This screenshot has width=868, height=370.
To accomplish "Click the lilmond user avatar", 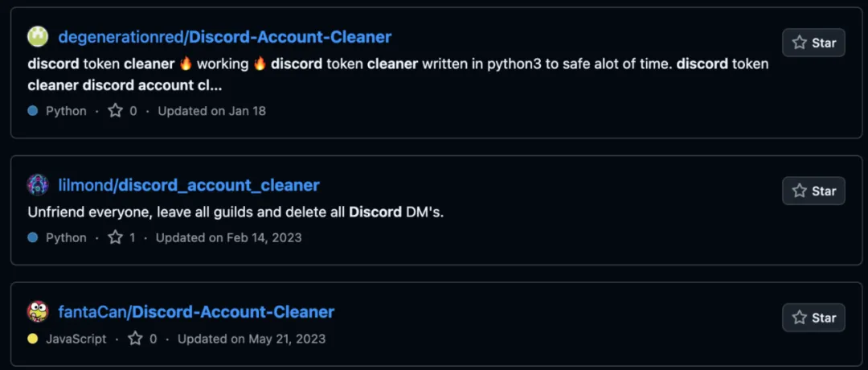I will coord(38,185).
